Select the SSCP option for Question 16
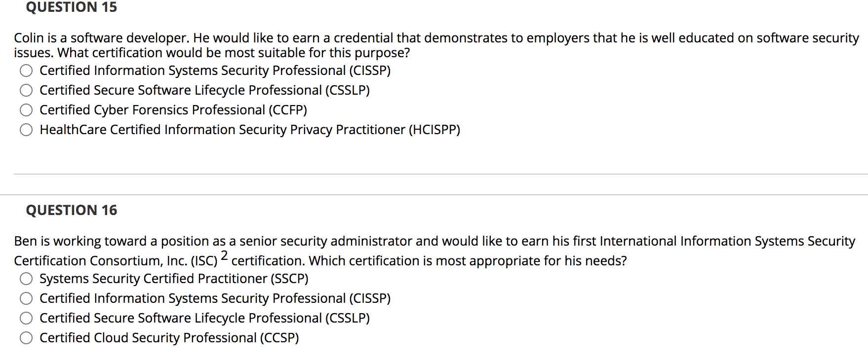 (x=26, y=279)
